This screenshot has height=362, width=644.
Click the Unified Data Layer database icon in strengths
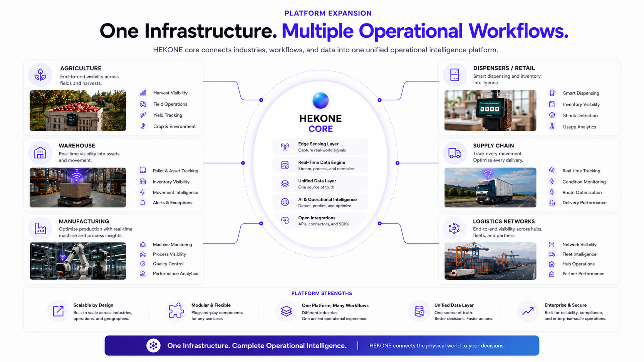(x=419, y=311)
